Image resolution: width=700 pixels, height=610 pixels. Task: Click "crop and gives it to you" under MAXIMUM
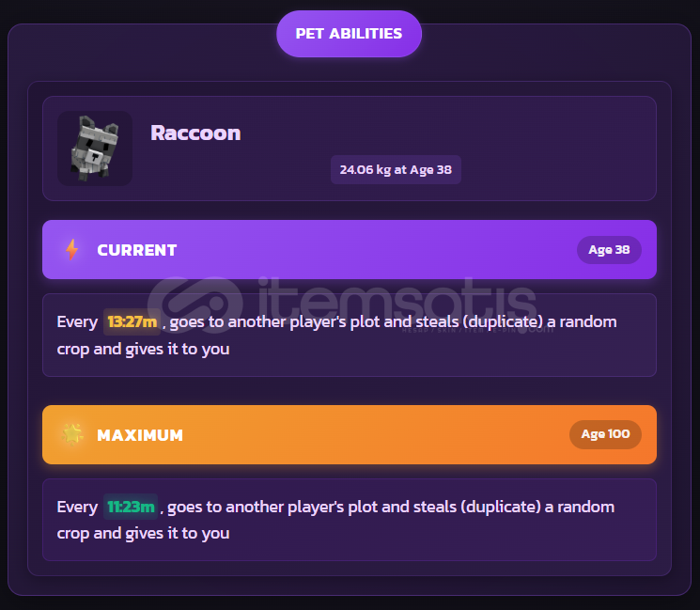click(143, 534)
